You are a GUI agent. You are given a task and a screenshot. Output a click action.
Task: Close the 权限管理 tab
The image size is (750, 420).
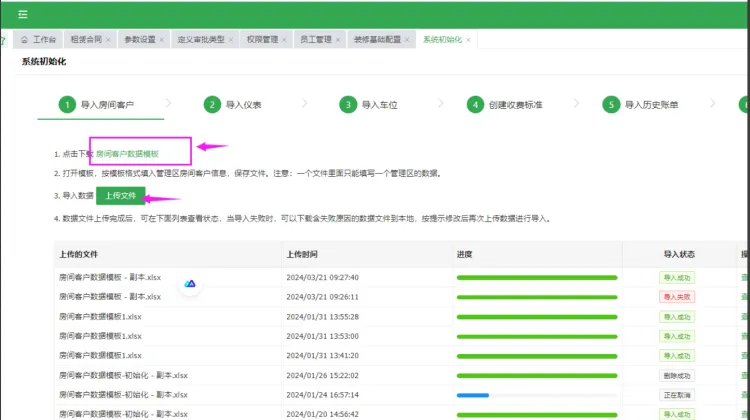pos(284,40)
